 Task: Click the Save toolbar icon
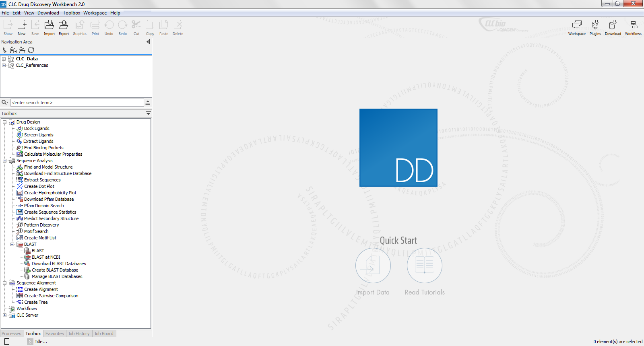35,25
